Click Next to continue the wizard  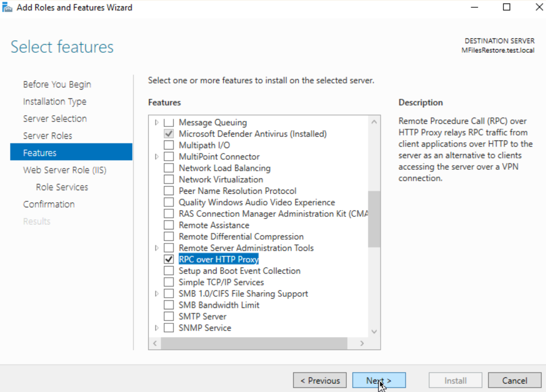click(379, 380)
